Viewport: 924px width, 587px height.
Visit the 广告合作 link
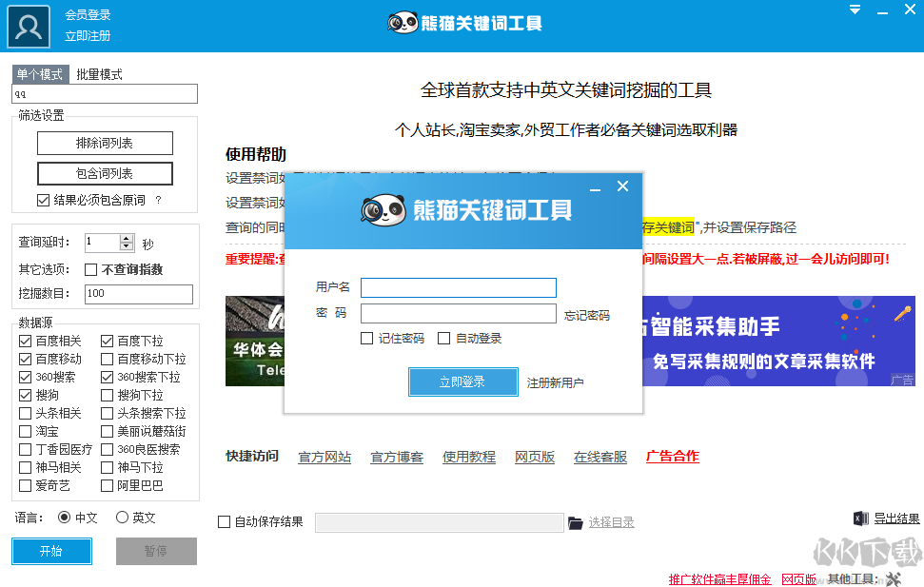[672, 458]
